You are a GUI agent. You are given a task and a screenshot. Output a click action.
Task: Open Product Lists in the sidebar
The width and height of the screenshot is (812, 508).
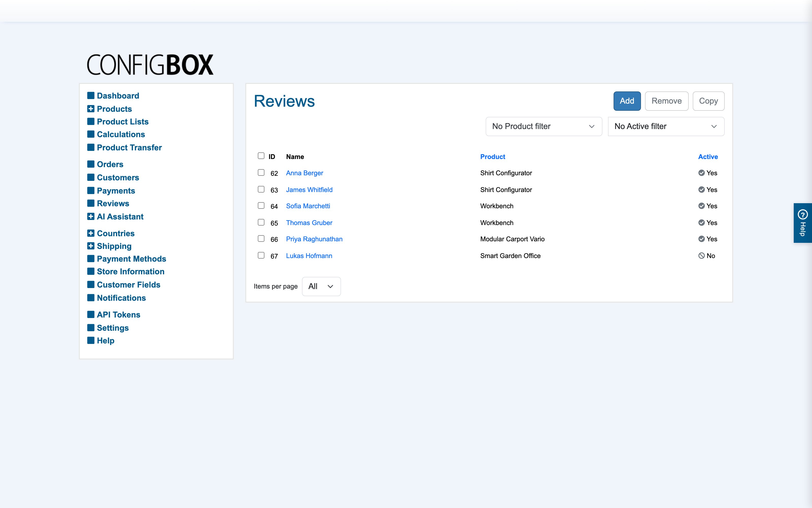(123, 121)
